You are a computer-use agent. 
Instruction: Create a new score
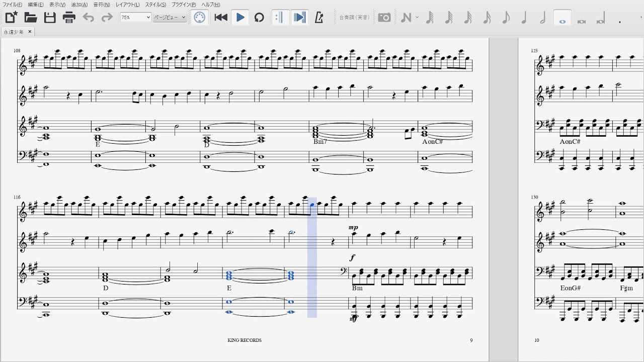tap(11, 18)
